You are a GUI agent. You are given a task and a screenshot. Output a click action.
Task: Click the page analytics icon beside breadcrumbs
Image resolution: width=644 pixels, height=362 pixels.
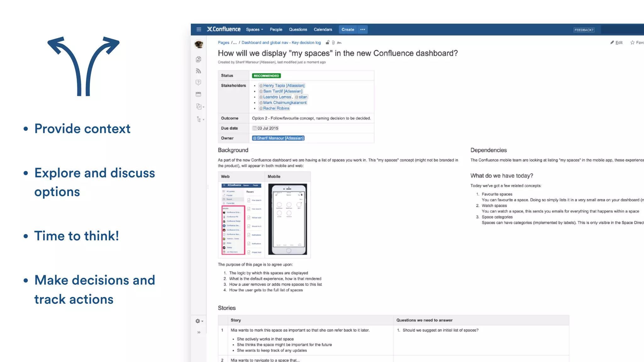pyautogui.click(x=339, y=42)
